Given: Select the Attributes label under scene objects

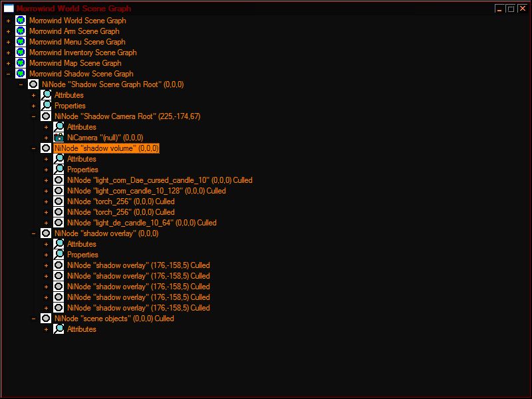Looking at the screenshot, I should click(82, 329).
